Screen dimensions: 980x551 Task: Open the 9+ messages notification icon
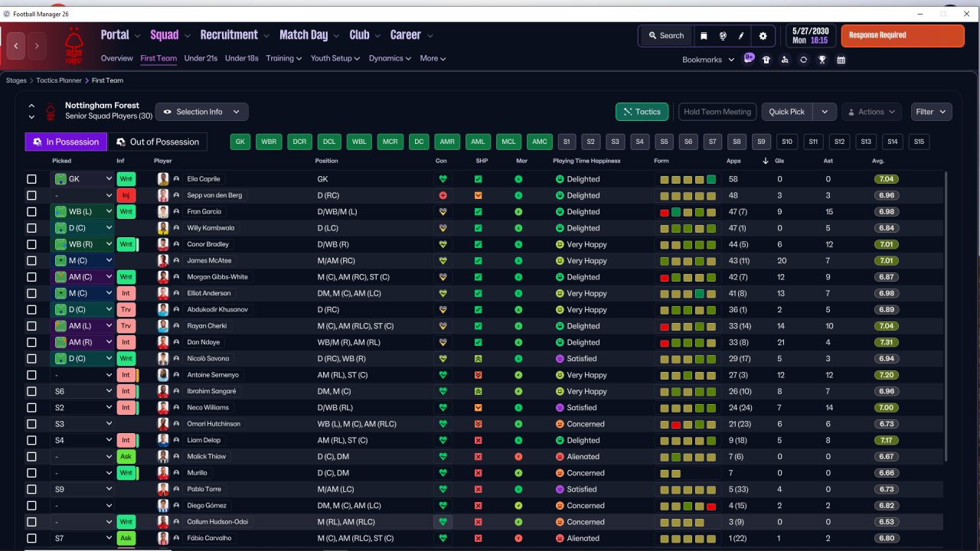(749, 59)
